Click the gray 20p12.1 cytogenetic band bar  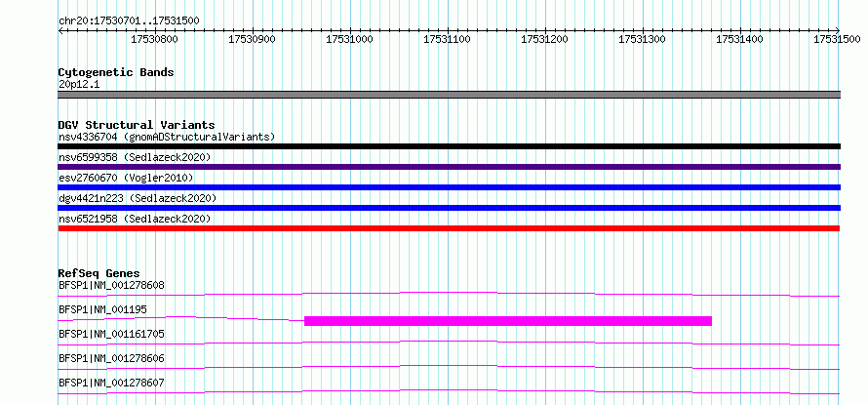tap(449, 95)
